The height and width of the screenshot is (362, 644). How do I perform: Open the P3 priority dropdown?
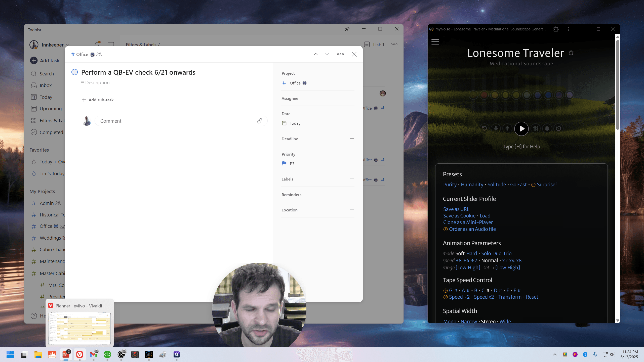tap(288, 164)
